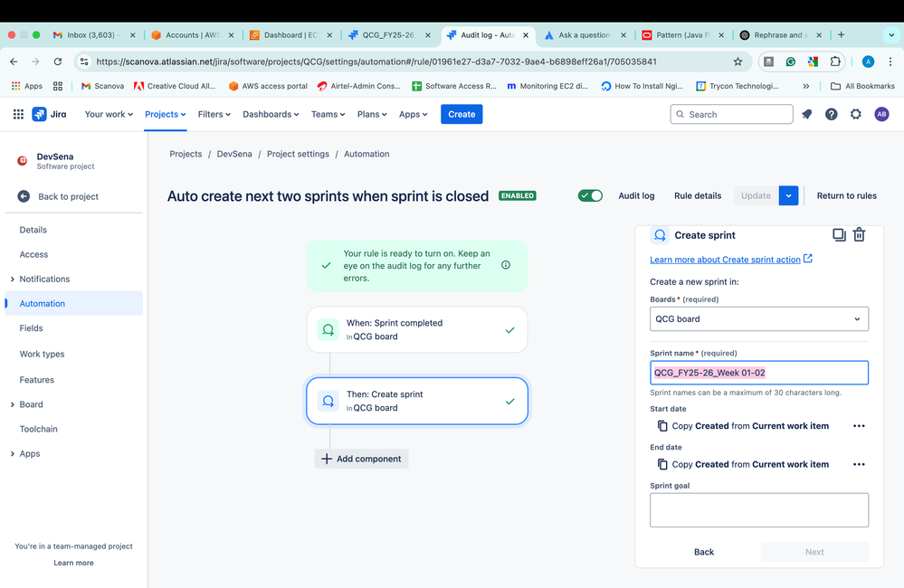This screenshot has height=588, width=904.
Task: Click the browser reload icon
Action: pyautogui.click(x=58, y=62)
